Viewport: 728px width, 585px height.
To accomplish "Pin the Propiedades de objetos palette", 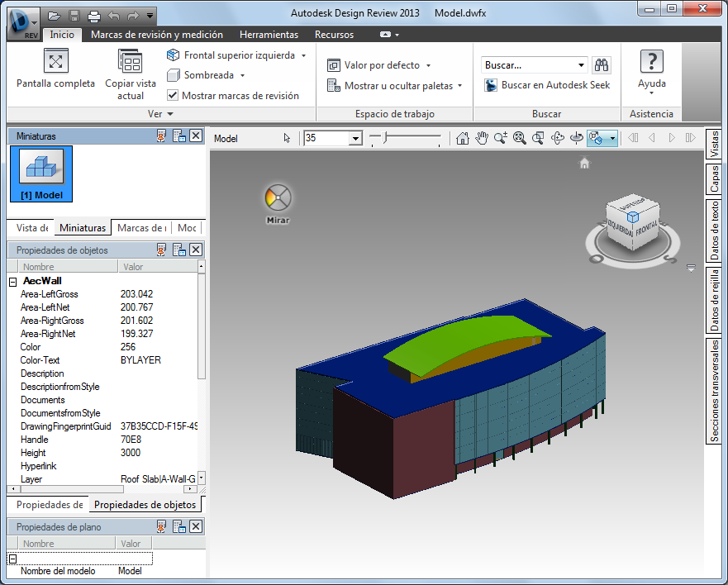I will point(161,250).
